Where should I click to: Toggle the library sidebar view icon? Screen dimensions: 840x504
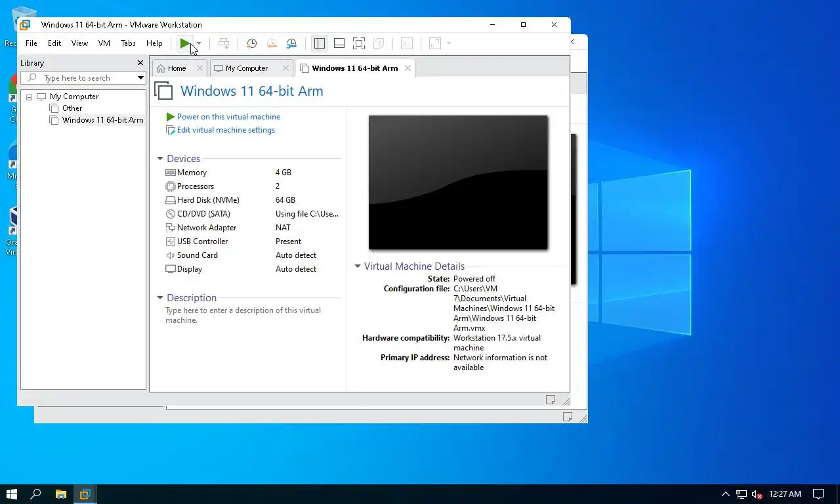(320, 43)
